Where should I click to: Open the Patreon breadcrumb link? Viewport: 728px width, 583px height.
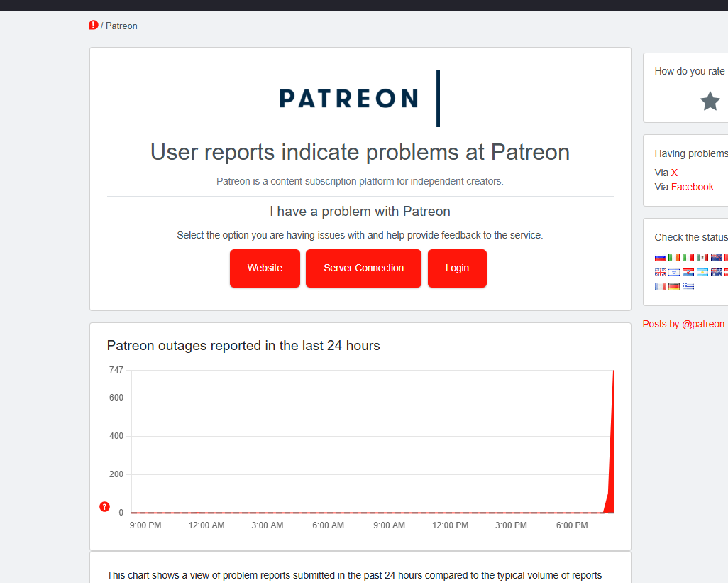[121, 26]
